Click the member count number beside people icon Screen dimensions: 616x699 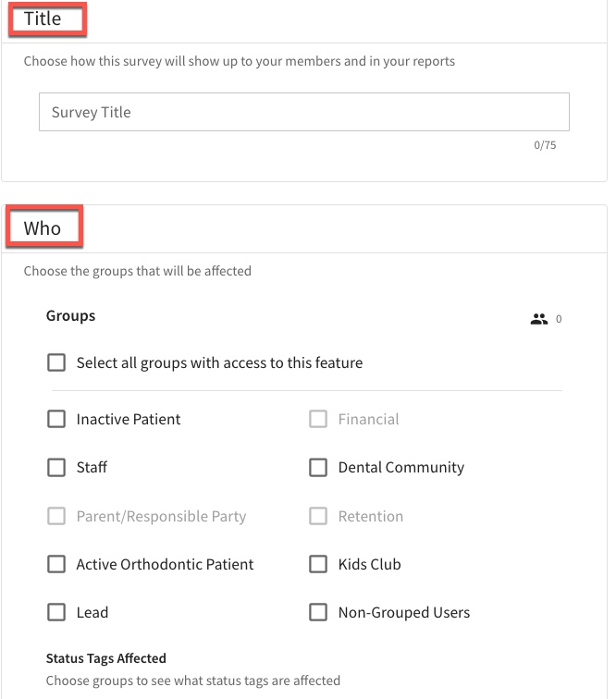pyautogui.click(x=559, y=319)
